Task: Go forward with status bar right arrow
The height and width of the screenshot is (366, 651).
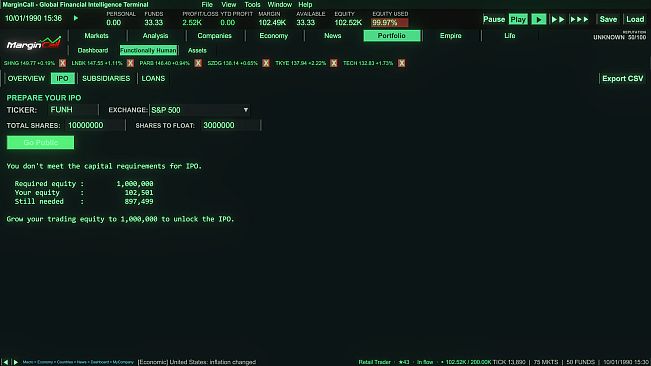Action: [15, 362]
